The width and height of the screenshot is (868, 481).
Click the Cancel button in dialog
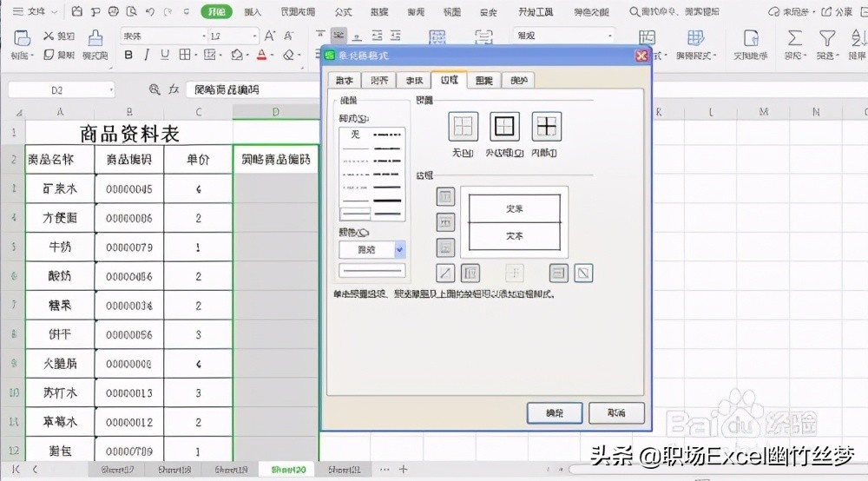click(x=616, y=413)
